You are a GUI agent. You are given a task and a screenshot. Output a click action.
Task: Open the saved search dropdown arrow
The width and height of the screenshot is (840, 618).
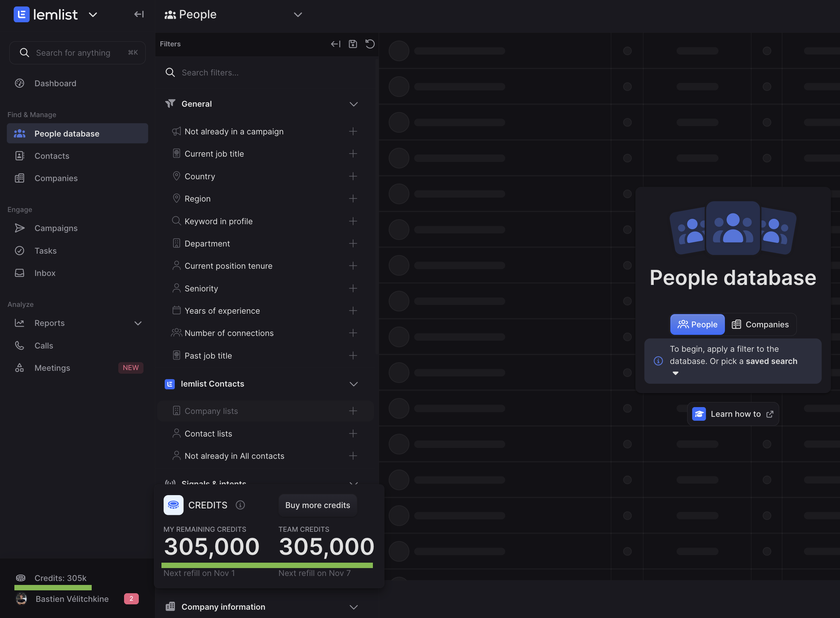click(675, 373)
